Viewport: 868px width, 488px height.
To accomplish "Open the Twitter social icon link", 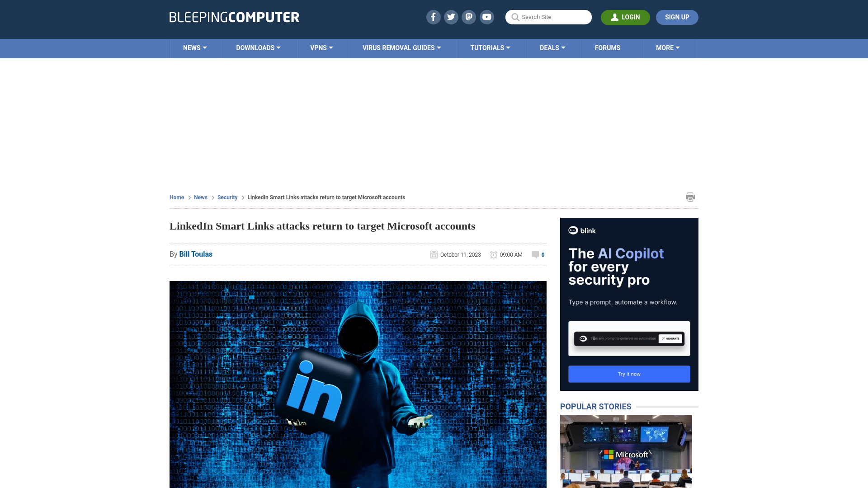I will coord(451,17).
